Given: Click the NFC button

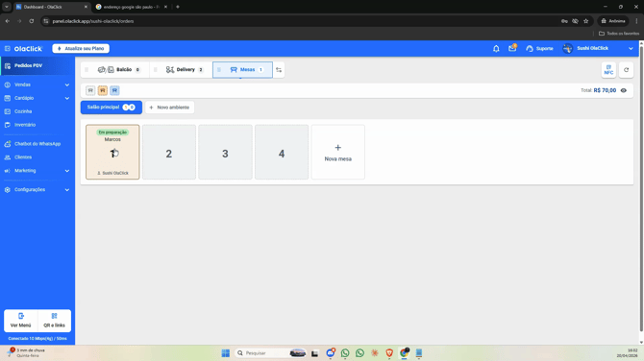Looking at the screenshot, I should point(608,70).
